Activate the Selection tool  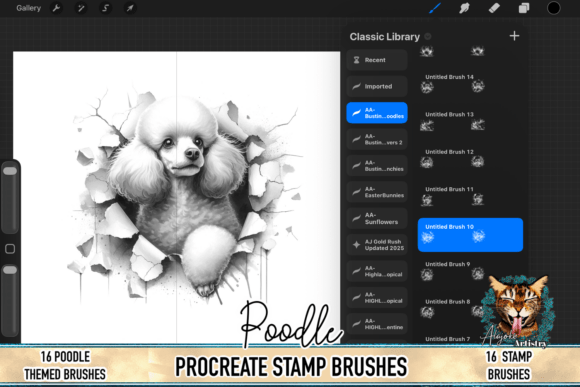(105, 8)
